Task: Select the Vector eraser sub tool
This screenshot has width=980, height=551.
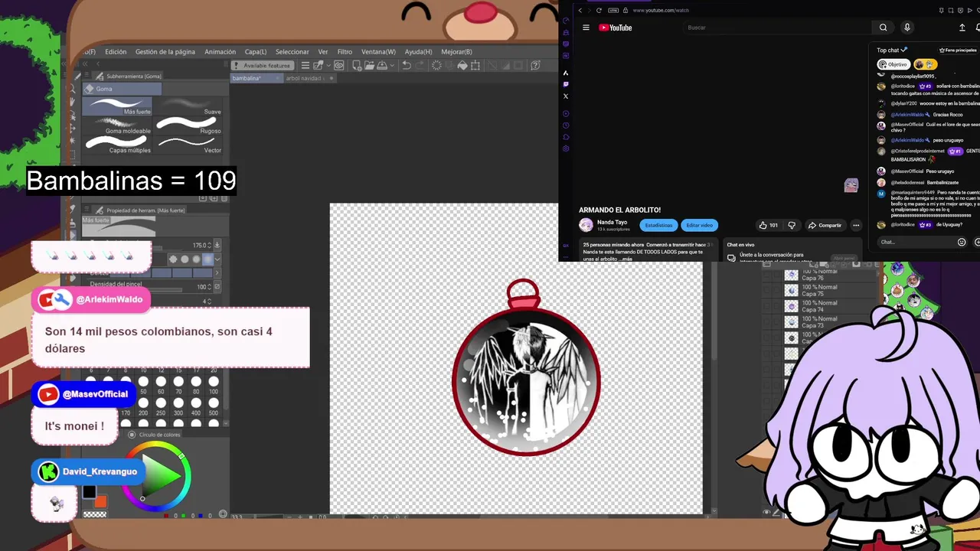Action: tap(189, 145)
